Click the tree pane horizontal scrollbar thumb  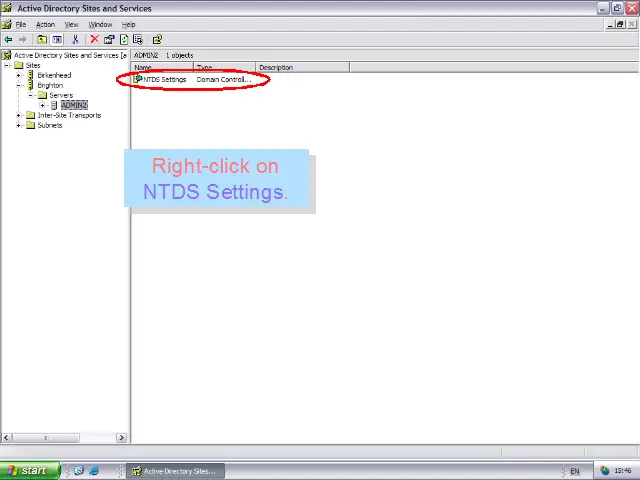coord(45,438)
